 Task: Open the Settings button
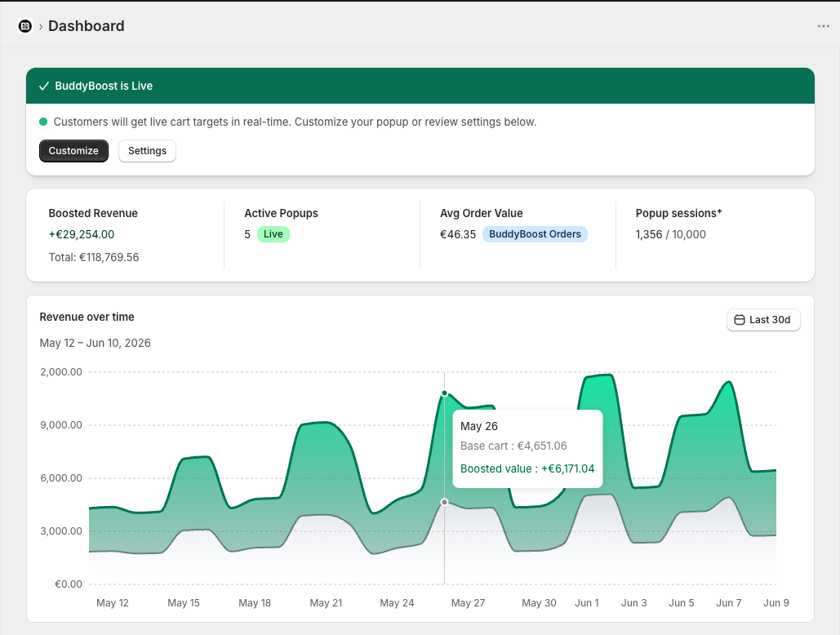click(147, 151)
